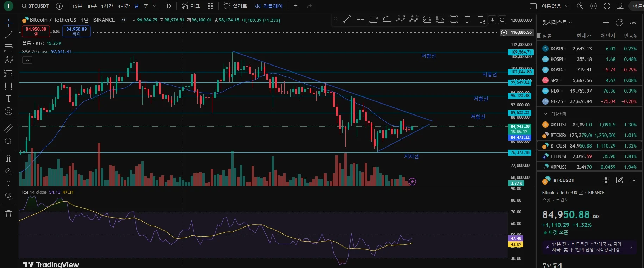Add a compare symbol with plus circle
Viewport: 644px width, 268px height.
pos(60,6)
